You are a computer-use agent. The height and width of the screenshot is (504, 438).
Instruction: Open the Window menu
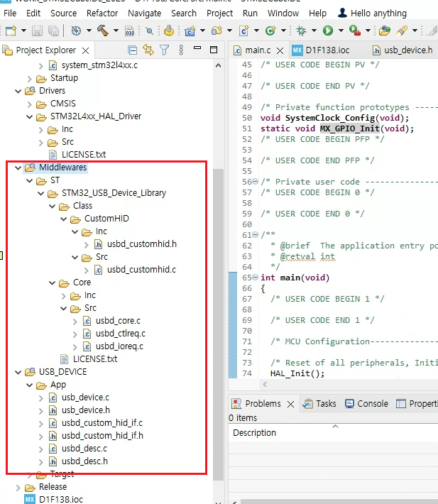coord(283,13)
